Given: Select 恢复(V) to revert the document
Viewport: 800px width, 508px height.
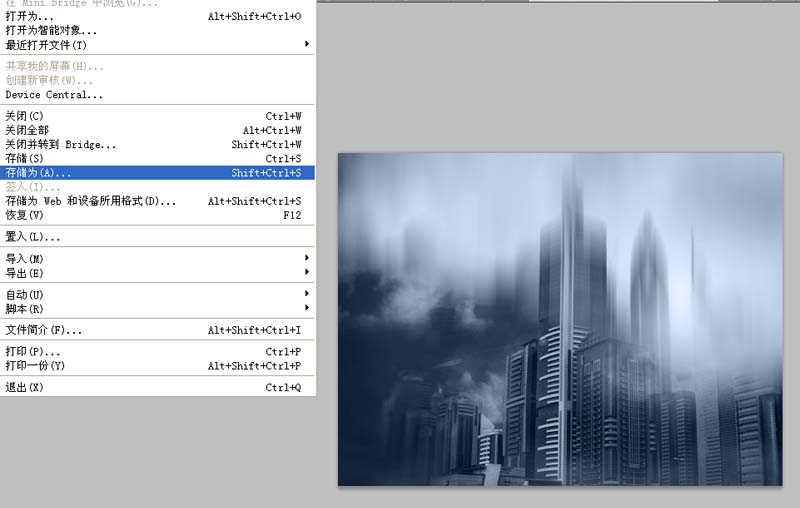Looking at the screenshot, I should 25,215.
